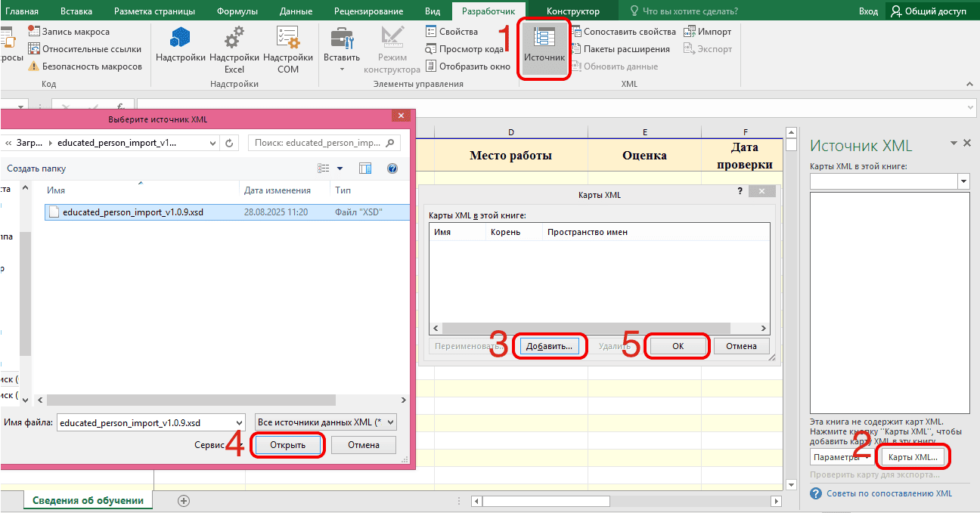Image resolution: width=980 pixels, height=513 pixels.
Task: Refresh the folder in file dialog
Action: coord(230,142)
